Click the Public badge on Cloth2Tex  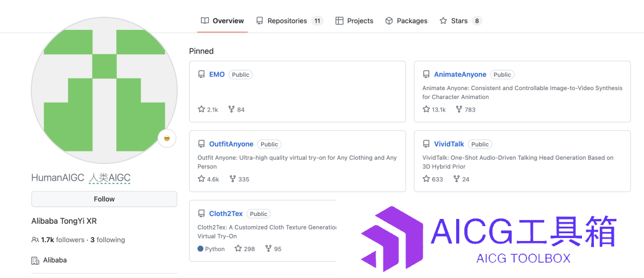[x=259, y=214]
